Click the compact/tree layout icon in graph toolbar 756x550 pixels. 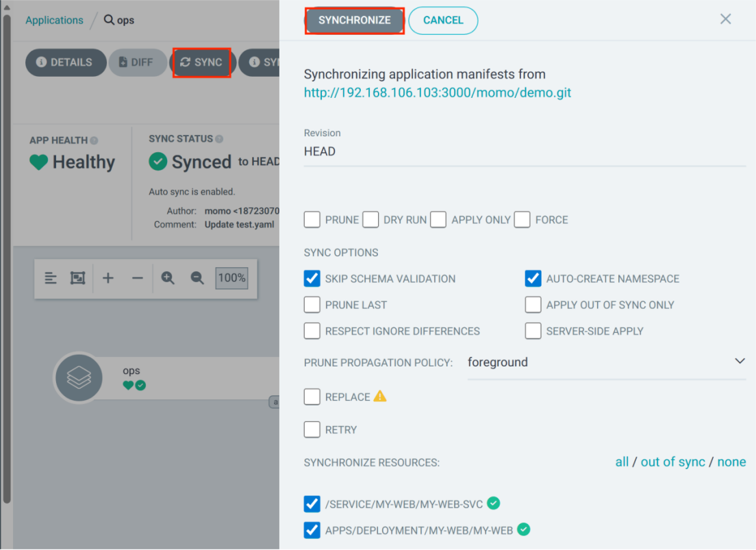pyautogui.click(x=51, y=278)
